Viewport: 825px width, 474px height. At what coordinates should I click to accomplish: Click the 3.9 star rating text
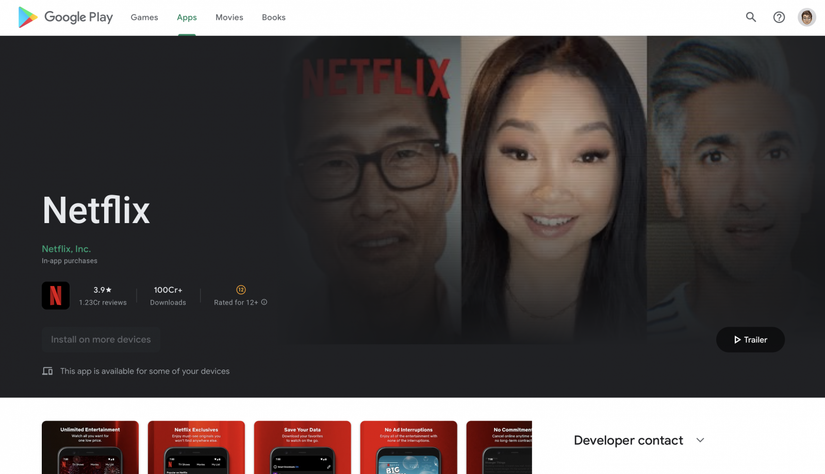[x=103, y=290]
